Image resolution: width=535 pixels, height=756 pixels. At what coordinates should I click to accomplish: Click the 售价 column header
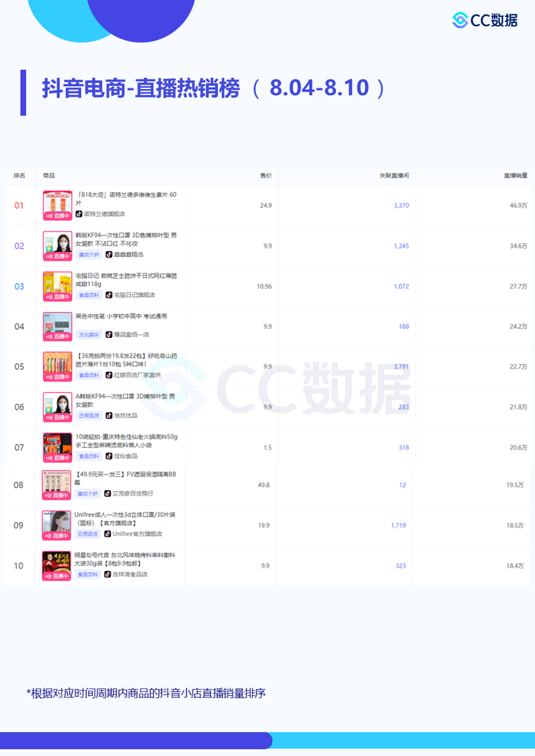point(266,175)
